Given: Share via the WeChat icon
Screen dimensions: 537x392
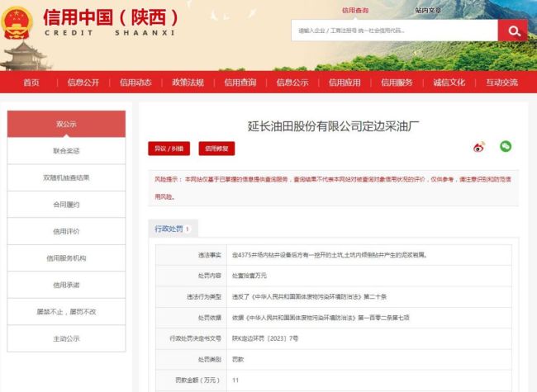Looking at the screenshot, I should click(506, 146).
